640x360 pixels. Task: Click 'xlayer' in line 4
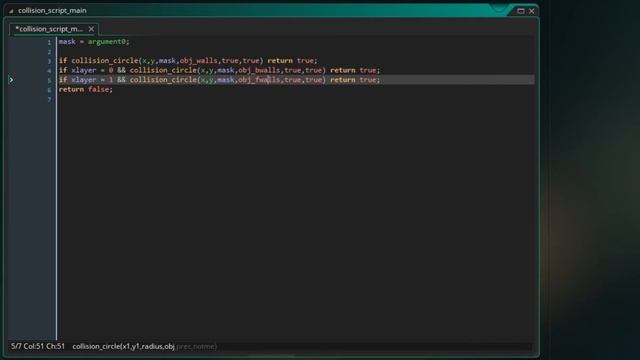click(84, 70)
